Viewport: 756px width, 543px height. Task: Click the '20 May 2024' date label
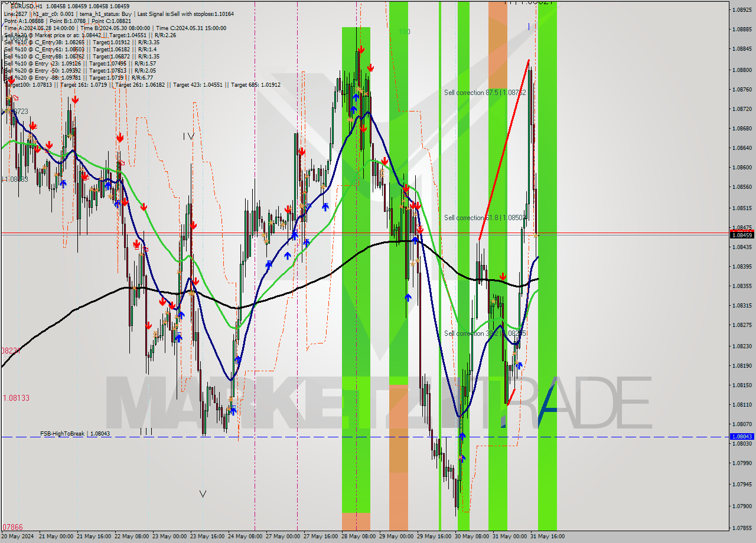18,537
